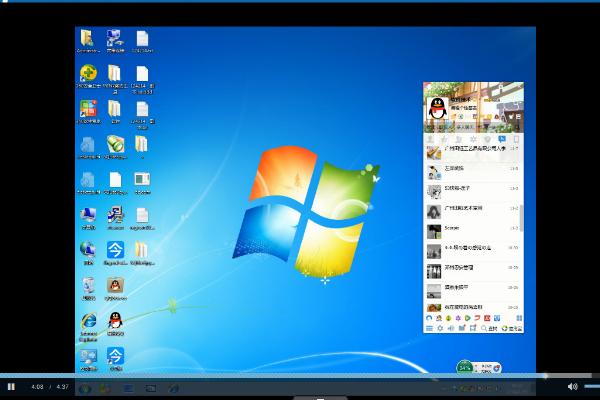The width and height of the screenshot is (600, 400).
Task: Click the 360 accelerator ball showing 34%
Action: [x=465, y=367]
